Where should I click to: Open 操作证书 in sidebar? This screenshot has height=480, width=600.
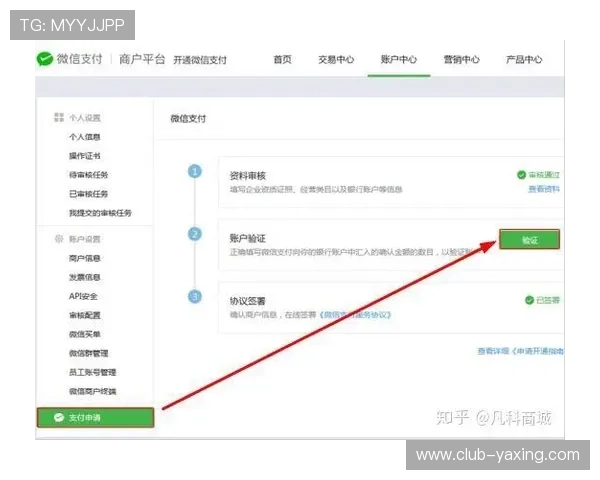[85, 156]
